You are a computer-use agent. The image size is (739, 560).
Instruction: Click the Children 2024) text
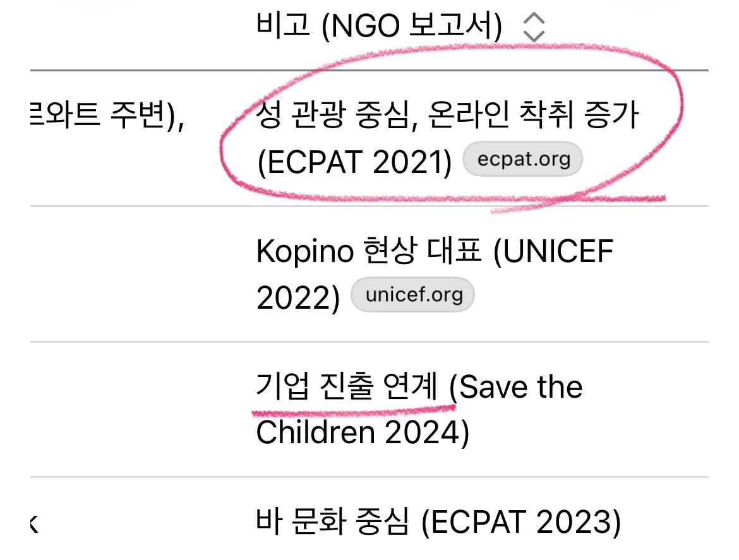[x=362, y=432]
